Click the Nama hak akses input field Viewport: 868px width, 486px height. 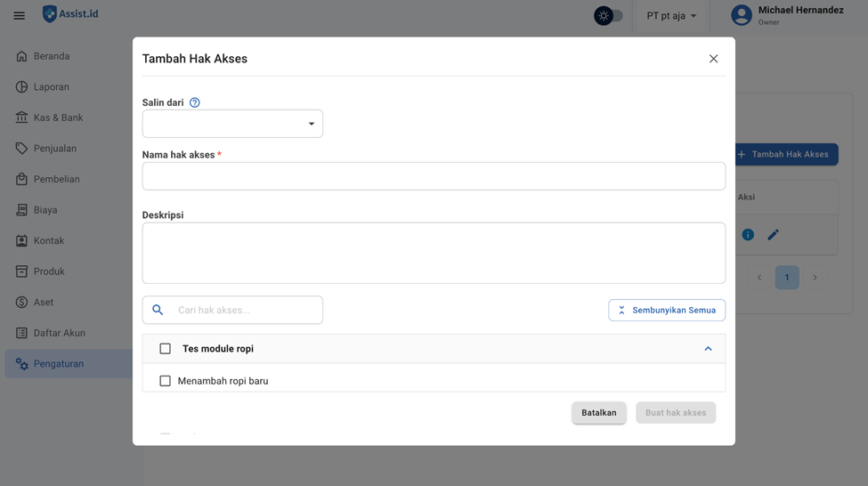coord(434,176)
